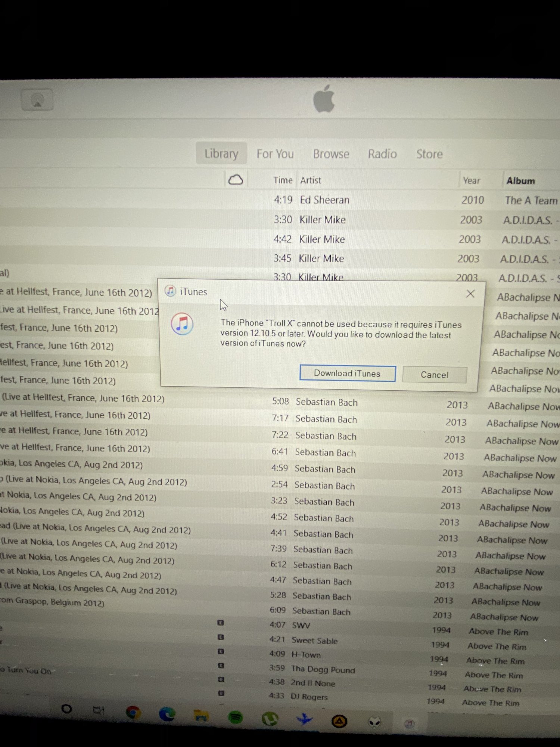
Task: Select the Sweet Sable artist row
Action: (280, 641)
